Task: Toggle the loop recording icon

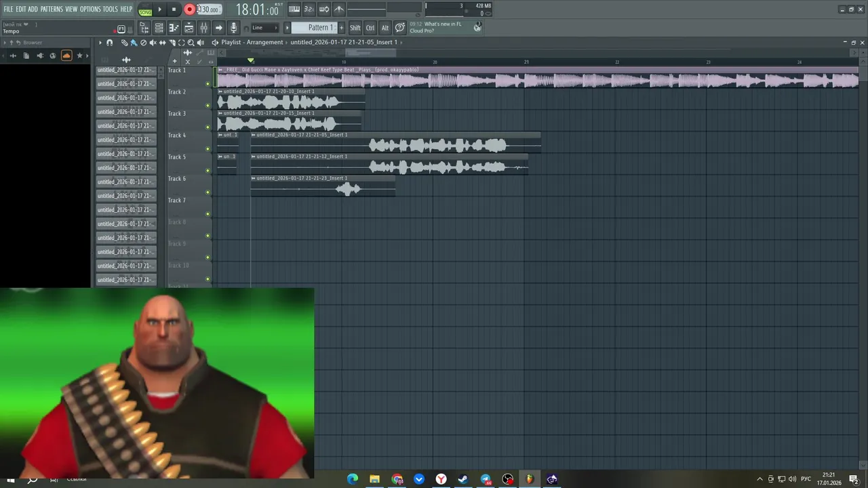Action: tap(324, 9)
